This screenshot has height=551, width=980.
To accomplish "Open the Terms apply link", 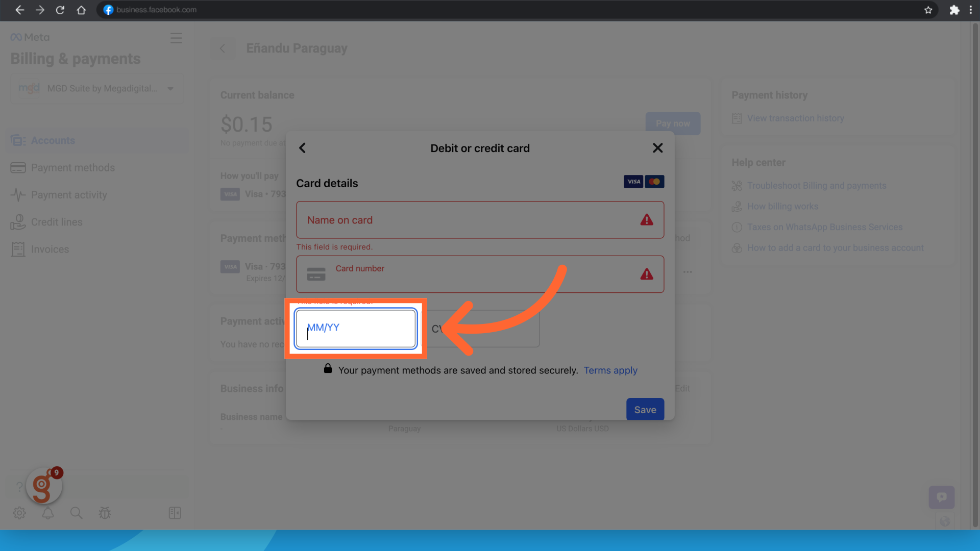I will pos(610,370).
